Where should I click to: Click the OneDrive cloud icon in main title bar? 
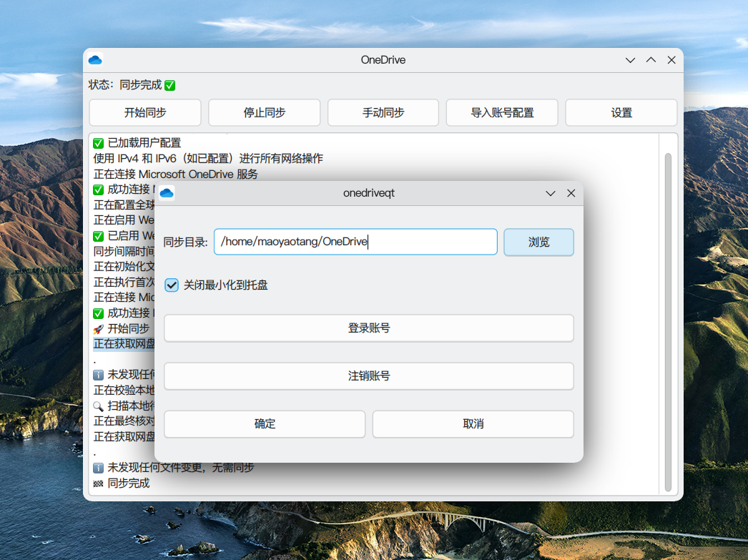coord(95,60)
